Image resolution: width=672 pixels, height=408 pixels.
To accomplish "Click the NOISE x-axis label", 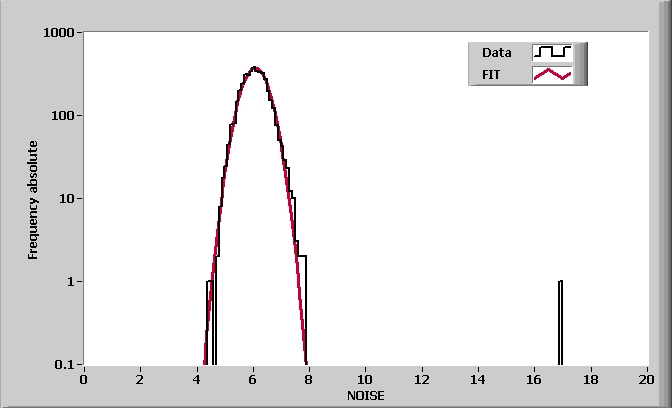I will click(365, 396).
